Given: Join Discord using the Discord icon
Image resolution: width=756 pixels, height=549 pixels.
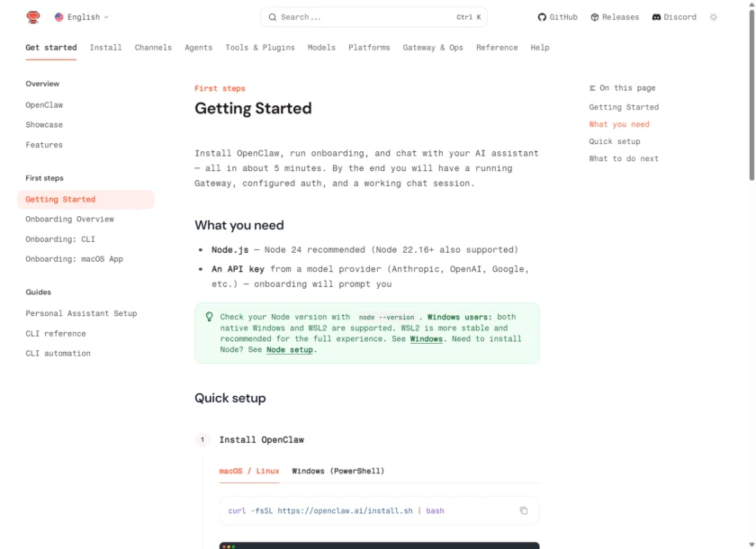Looking at the screenshot, I should coord(655,16).
